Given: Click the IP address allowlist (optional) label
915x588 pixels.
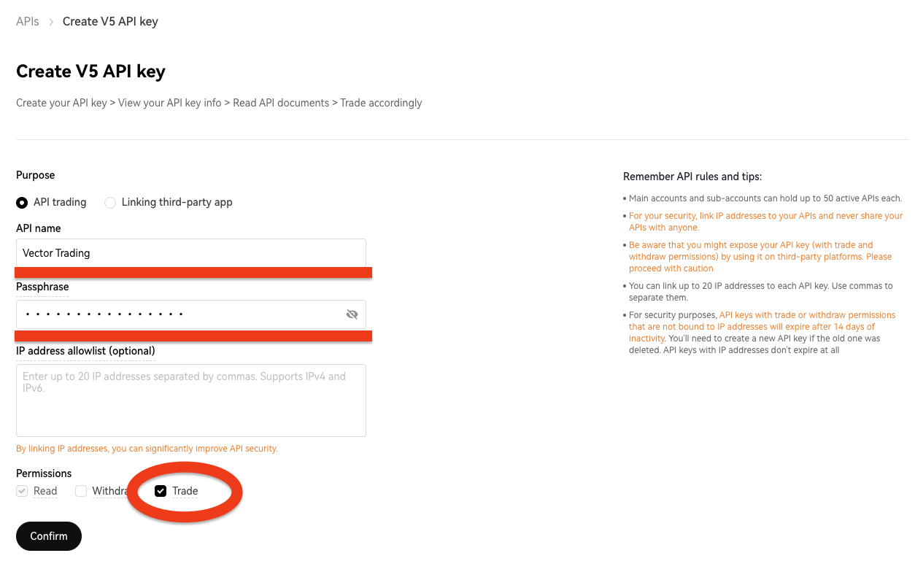Looking at the screenshot, I should coord(85,351).
